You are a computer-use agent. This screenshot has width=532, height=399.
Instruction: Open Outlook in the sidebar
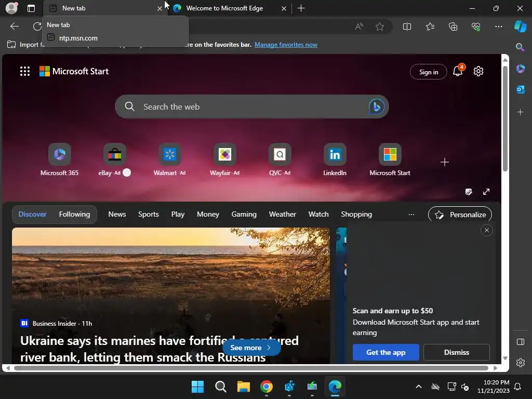520,90
